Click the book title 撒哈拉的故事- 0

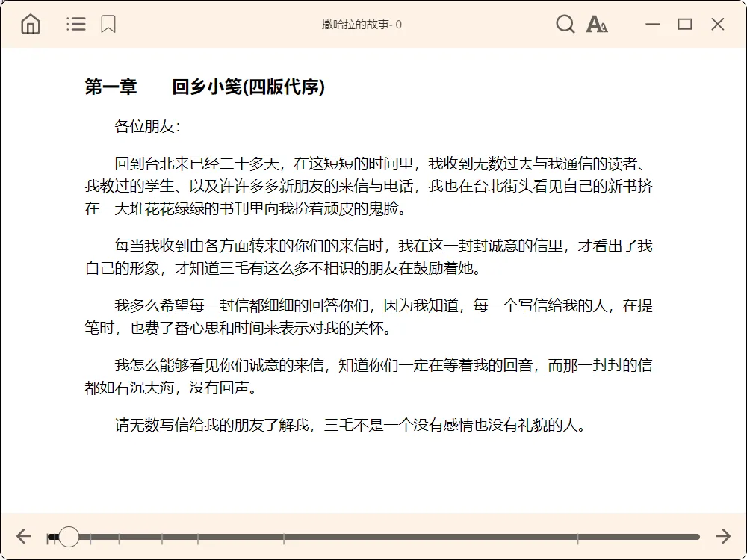coord(362,25)
